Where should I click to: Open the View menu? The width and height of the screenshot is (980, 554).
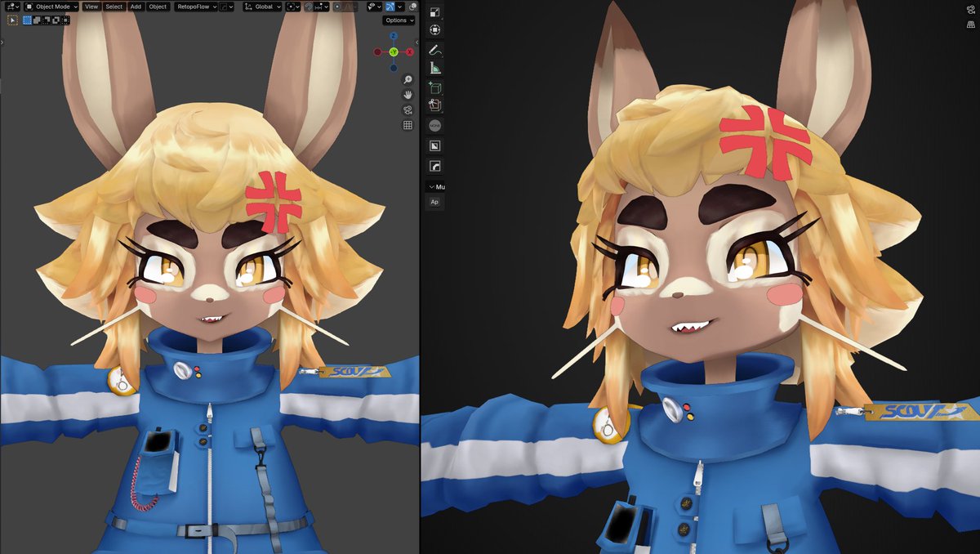(92, 7)
